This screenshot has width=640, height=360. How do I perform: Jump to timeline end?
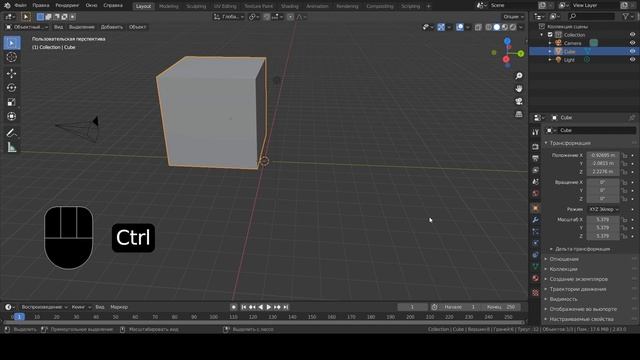point(286,307)
